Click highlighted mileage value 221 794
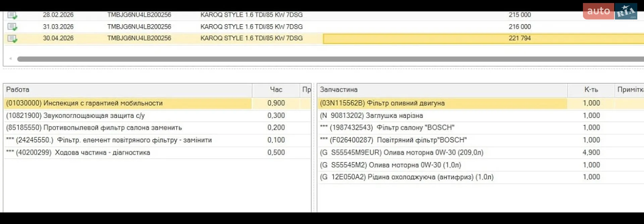The height and width of the screenshot is (224, 644). [520, 38]
